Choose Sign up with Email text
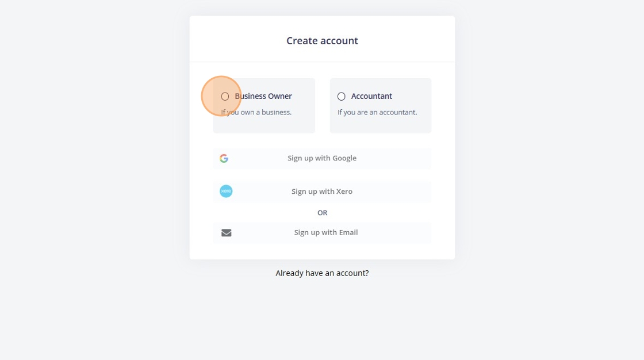 point(325,232)
